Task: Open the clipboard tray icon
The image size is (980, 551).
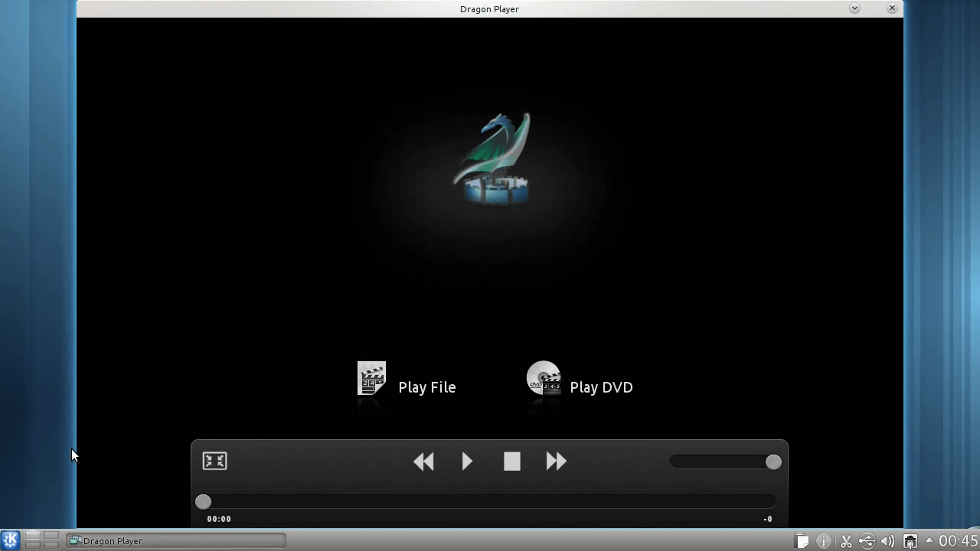Action: click(x=802, y=541)
